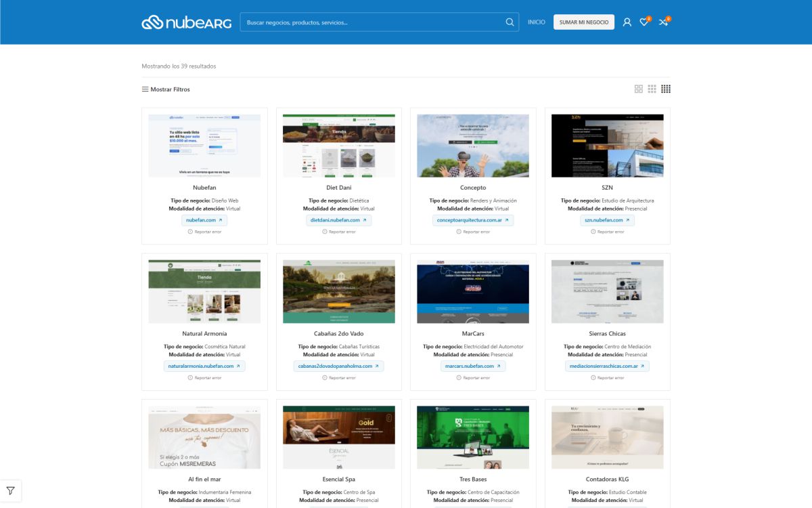Image resolution: width=812 pixels, height=508 pixels.
Task: Click the Tres Bases title
Action: click(473, 479)
